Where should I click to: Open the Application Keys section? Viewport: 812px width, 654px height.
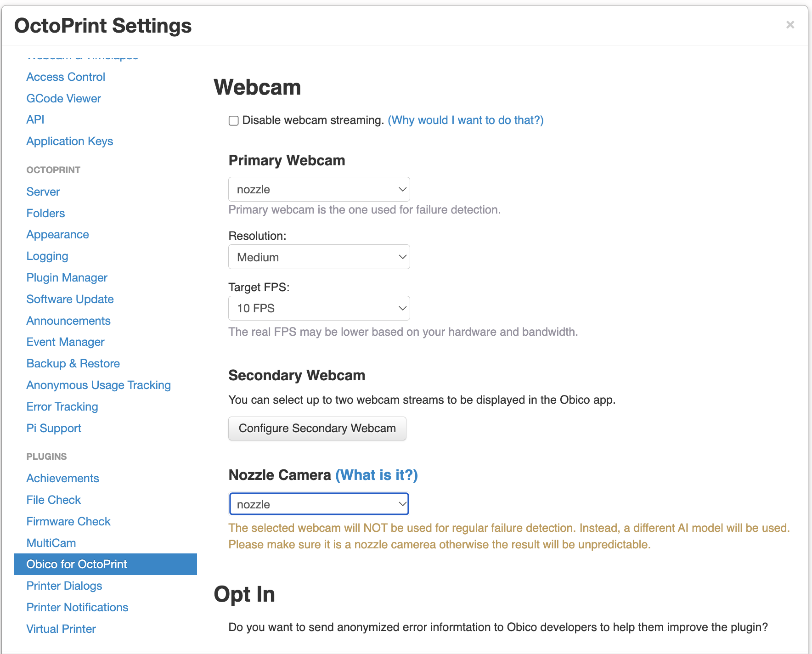pos(70,141)
